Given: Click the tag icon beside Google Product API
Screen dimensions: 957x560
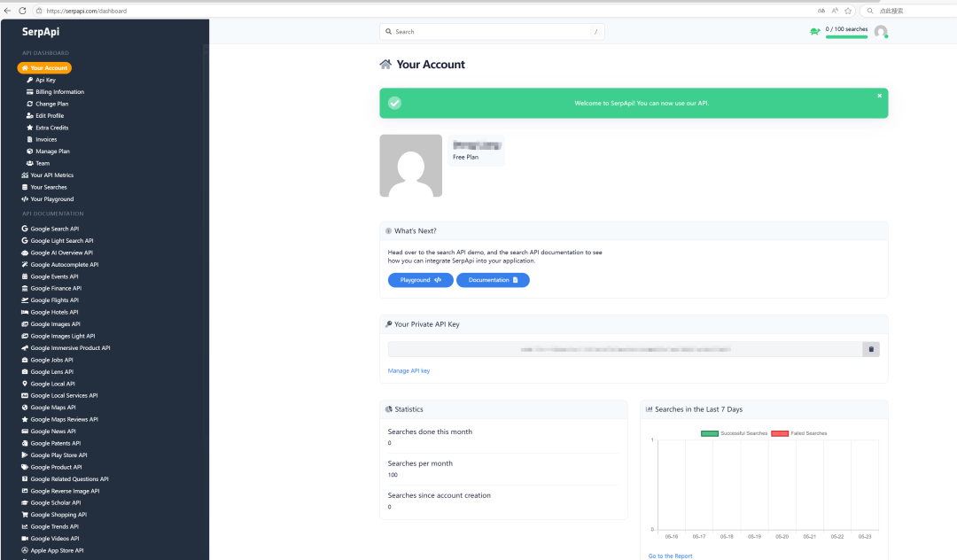Looking at the screenshot, I should pos(25,467).
